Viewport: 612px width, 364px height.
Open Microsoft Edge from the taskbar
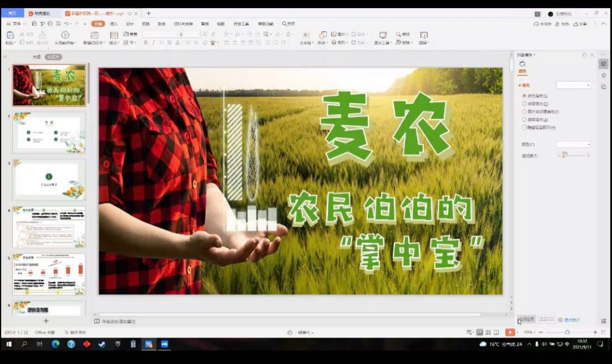[x=55, y=344]
